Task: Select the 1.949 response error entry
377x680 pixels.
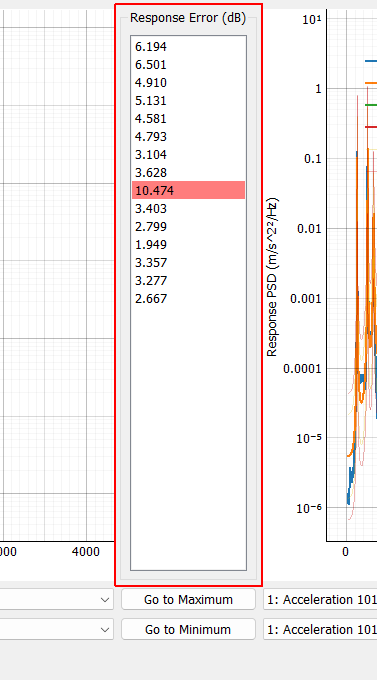Action: [x=188, y=245]
